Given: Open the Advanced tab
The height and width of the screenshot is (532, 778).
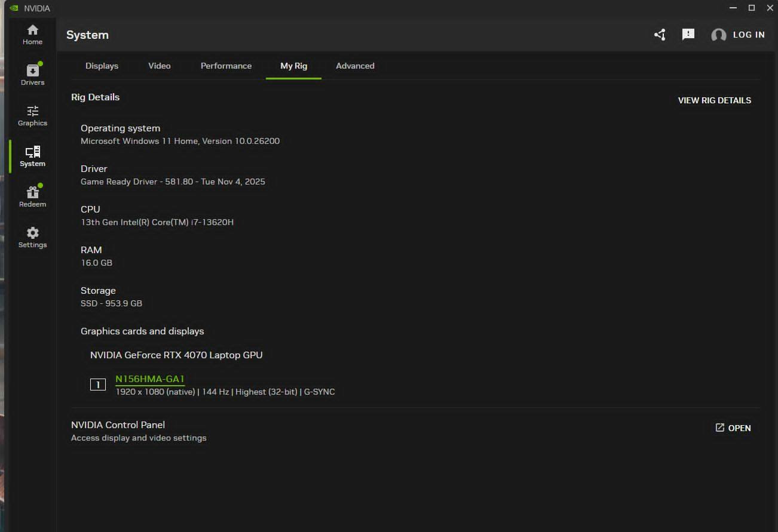Looking at the screenshot, I should (355, 66).
